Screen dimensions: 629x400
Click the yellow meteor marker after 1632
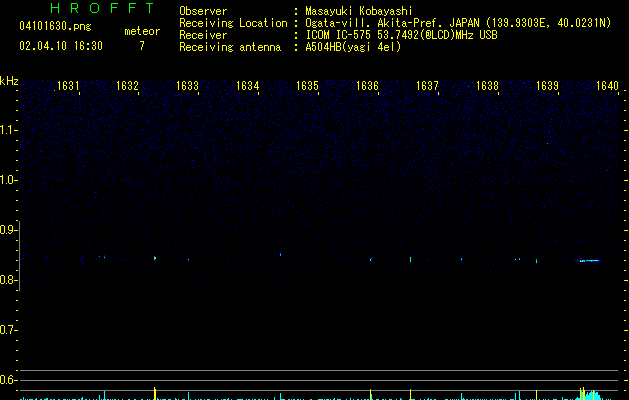155,393
